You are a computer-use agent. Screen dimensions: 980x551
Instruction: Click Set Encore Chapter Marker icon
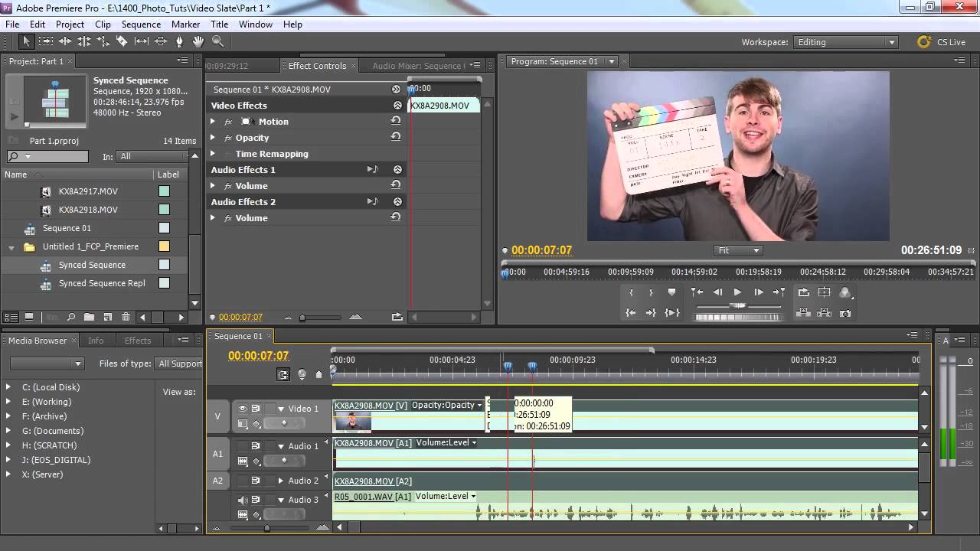click(302, 374)
